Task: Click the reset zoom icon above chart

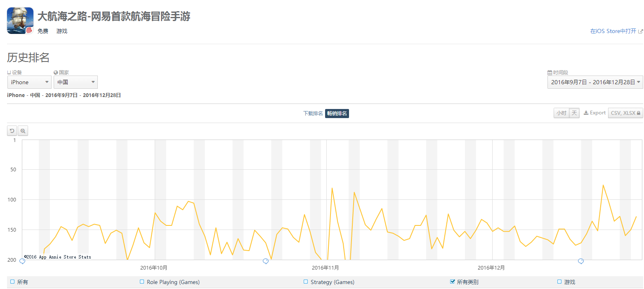Action: coord(12,131)
